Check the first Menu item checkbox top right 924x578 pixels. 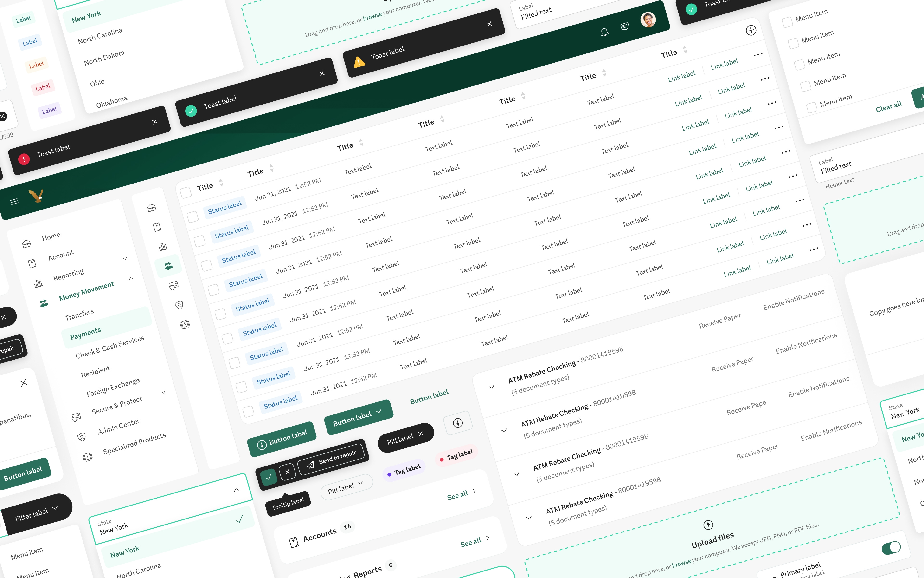[787, 22]
